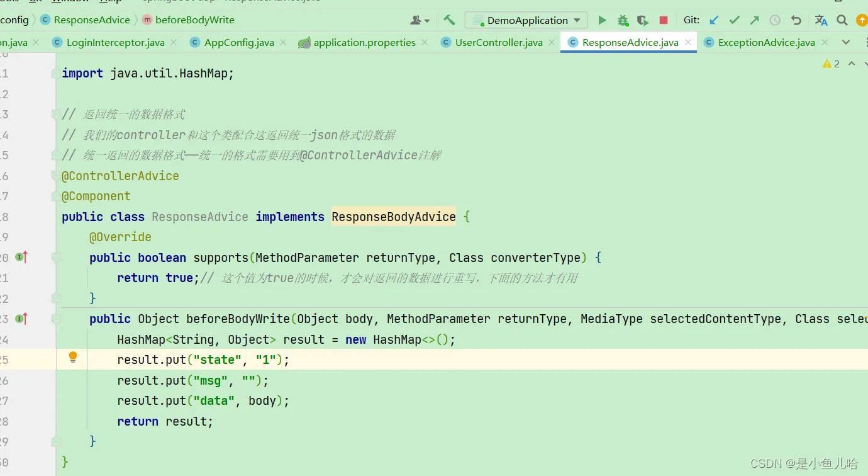Screen dimensions: 868x476
Task: Open the DemoApplication run configuration dropdown
Action: point(526,20)
